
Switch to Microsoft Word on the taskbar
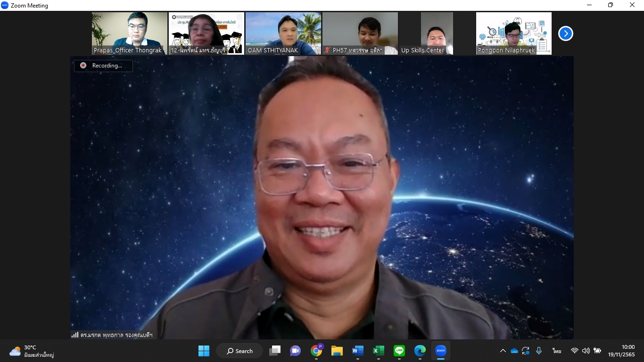[x=358, y=351]
